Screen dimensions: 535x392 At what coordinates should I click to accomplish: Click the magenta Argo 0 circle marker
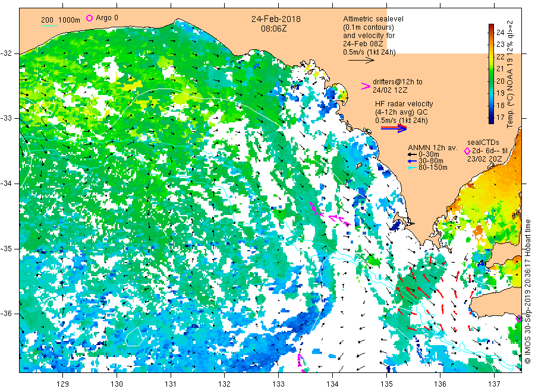coord(89,18)
